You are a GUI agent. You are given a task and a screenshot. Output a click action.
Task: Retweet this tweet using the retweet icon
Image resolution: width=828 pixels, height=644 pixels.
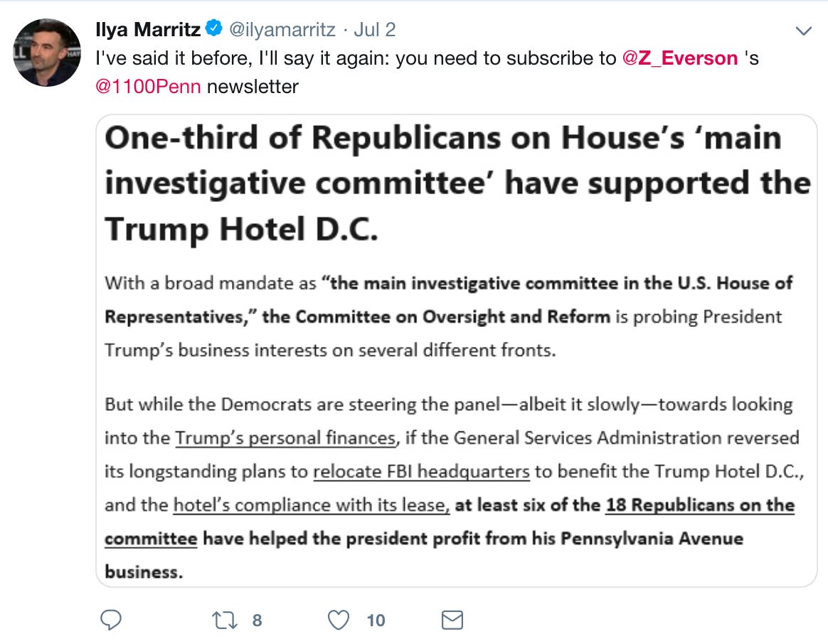[x=224, y=621]
